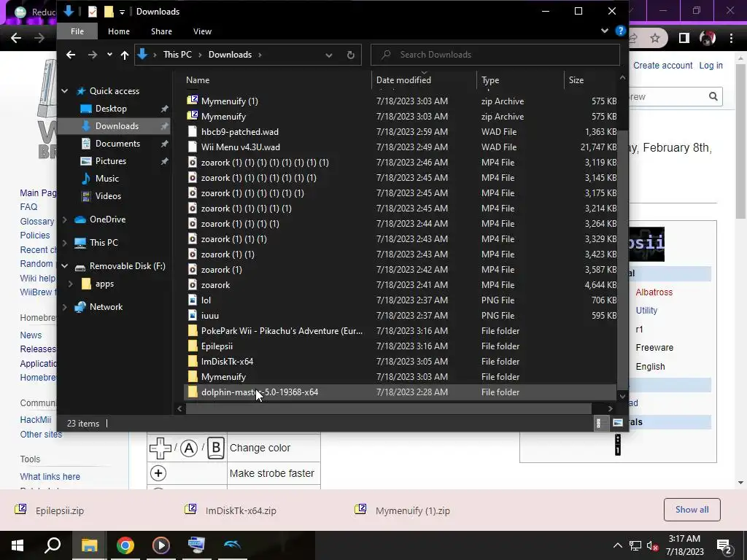Screen dimensions: 747x560
Task: Open Create account link in browser
Action: (x=662, y=65)
